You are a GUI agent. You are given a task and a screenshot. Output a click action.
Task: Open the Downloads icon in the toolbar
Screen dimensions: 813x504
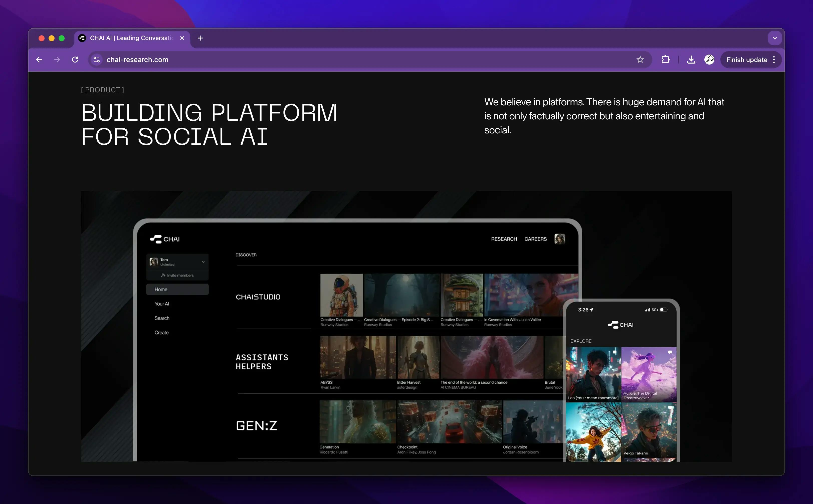[691, 60]
